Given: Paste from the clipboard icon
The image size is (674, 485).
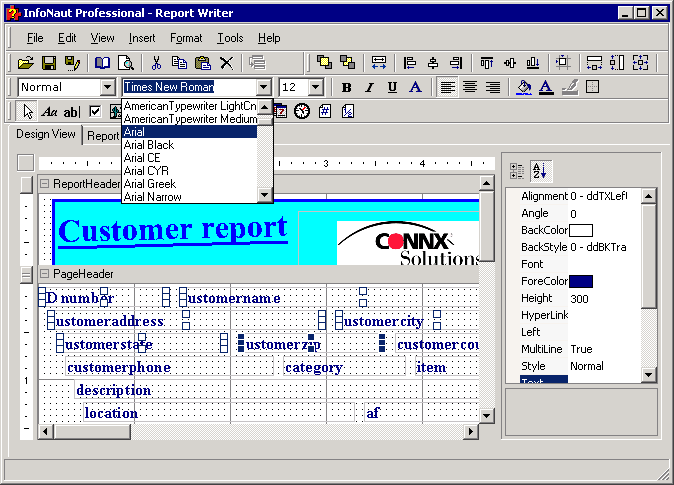Looking at the screenshot, I should point(202,63).
